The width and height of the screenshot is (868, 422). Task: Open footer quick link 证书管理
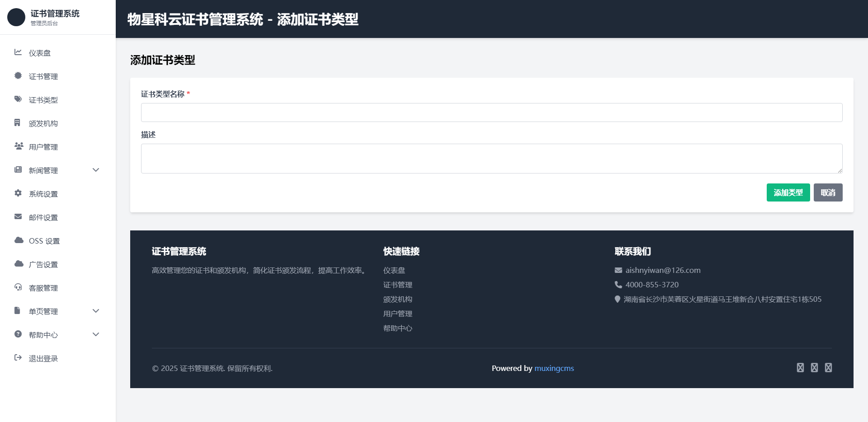398,285
